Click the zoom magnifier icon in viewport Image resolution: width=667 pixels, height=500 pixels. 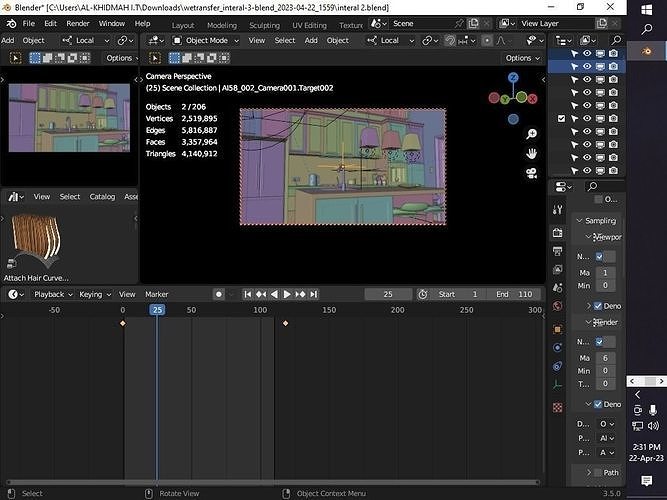tap(532, 134)
